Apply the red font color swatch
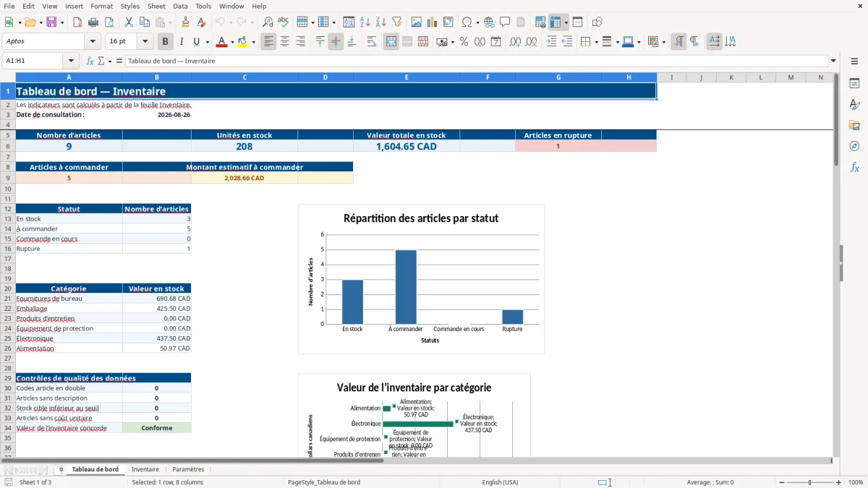This screenshot has height=488, width=868. [221, 42]
